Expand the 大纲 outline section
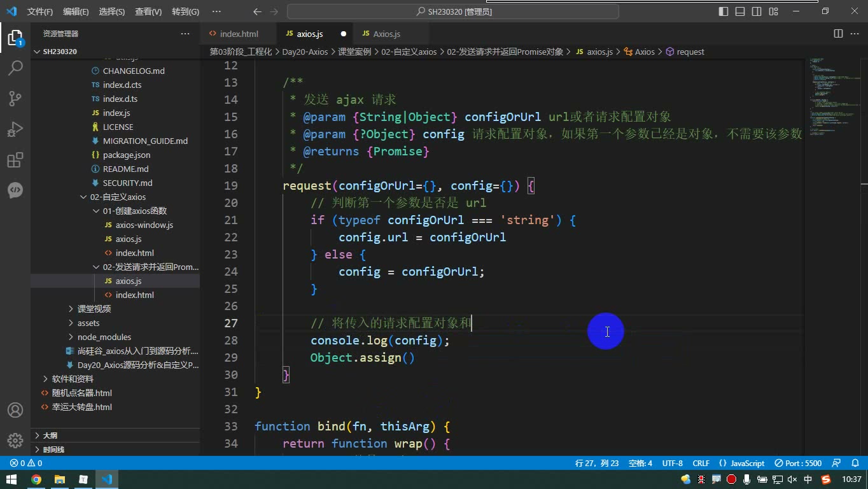Image resolution: width=868 pixels, height=489 pixels. pyautogui.click(x=115, y=436)
